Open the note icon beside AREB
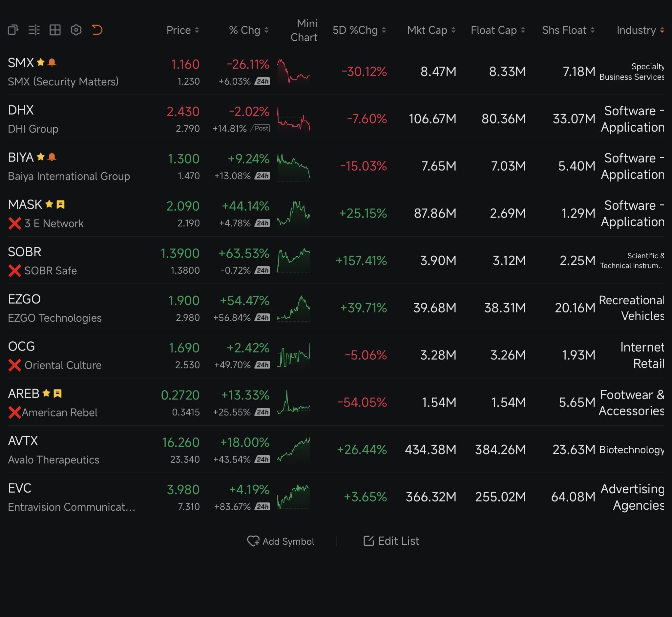 tap(57, 394)
